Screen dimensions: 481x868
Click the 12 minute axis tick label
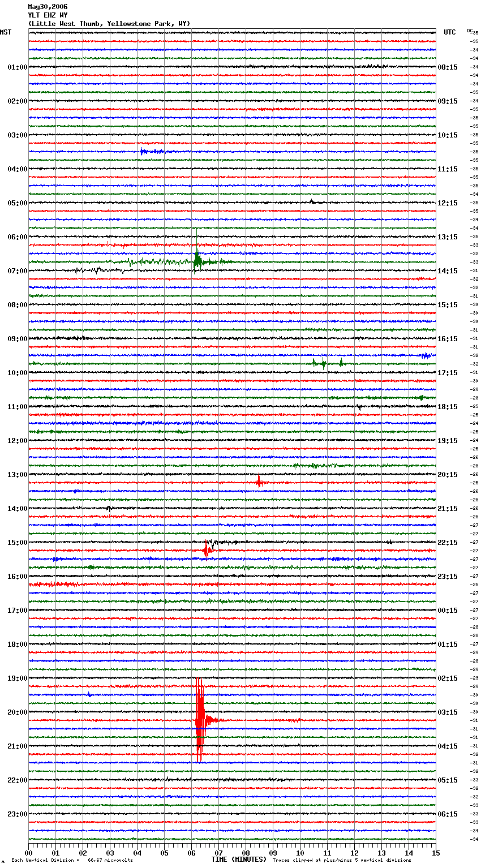354,853
